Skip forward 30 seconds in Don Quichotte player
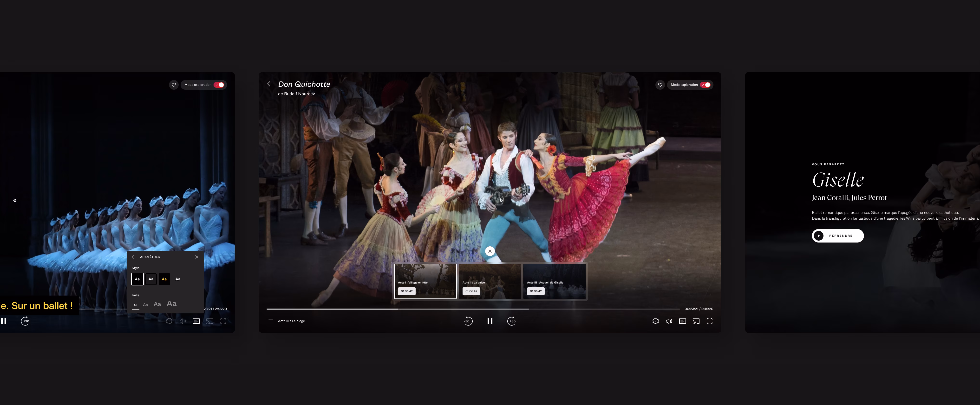 [512, 321]
